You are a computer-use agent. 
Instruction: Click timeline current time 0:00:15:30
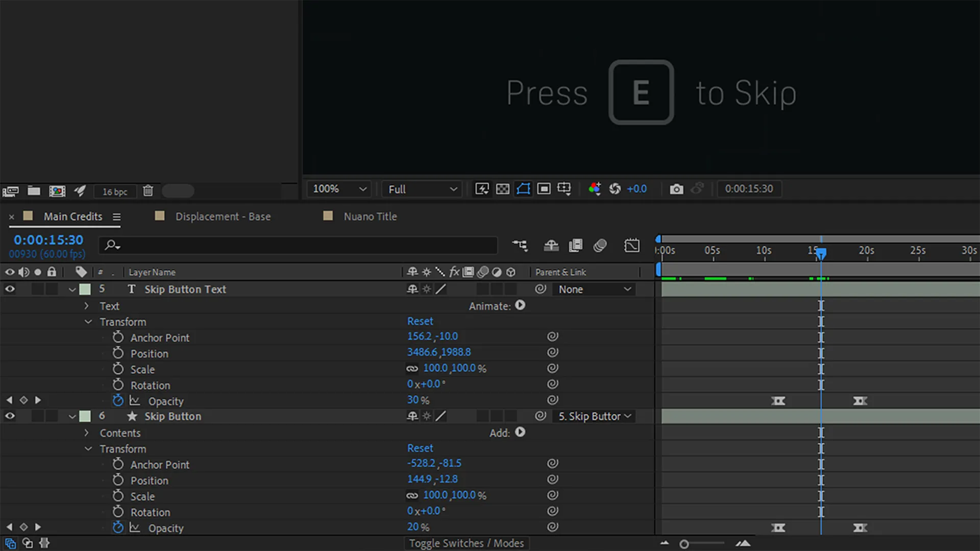(48, 240)
